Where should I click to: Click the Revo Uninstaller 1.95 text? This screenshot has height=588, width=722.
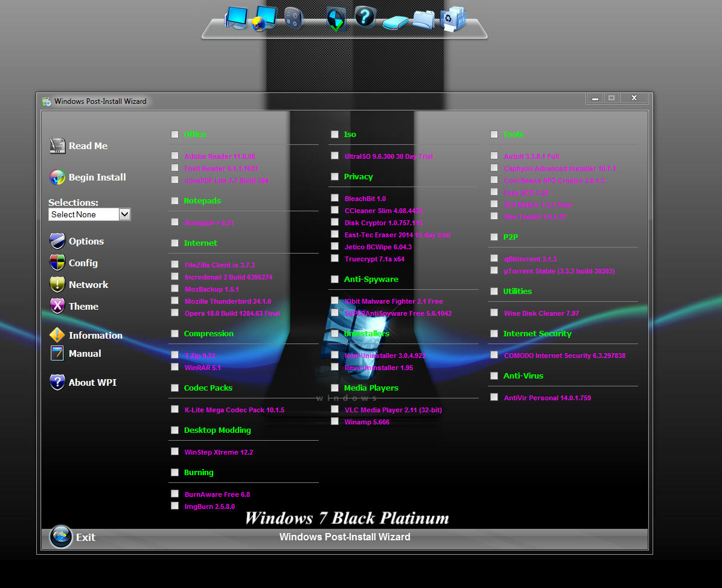point(379,368)
